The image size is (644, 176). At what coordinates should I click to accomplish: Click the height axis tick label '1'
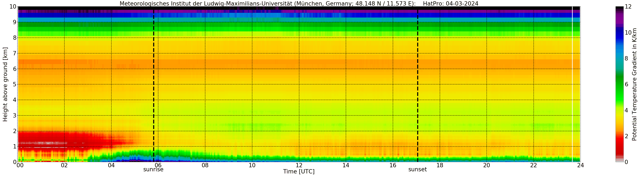pos(15,147)
